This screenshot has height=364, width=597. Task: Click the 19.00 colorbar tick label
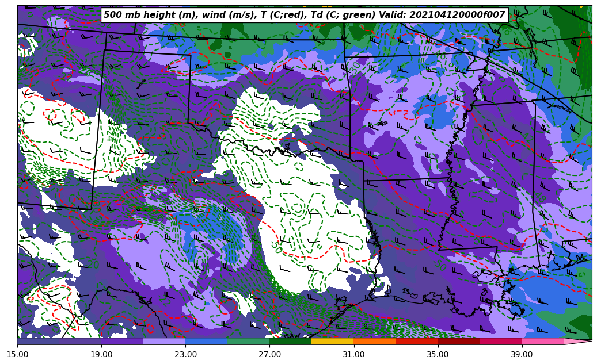(x=101, y=354)
